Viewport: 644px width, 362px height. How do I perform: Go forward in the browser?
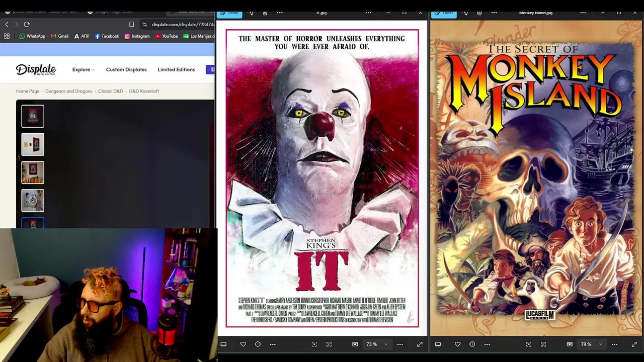tap(16, 24)
